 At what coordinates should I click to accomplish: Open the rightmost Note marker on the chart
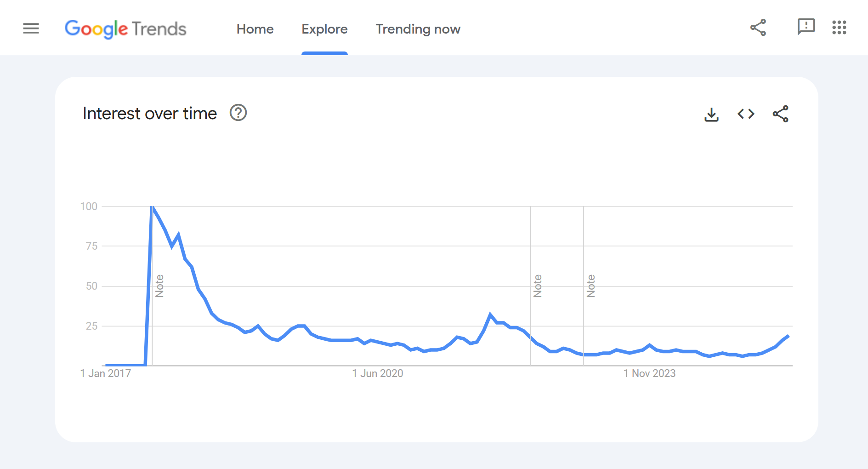[x=591, y=285]
